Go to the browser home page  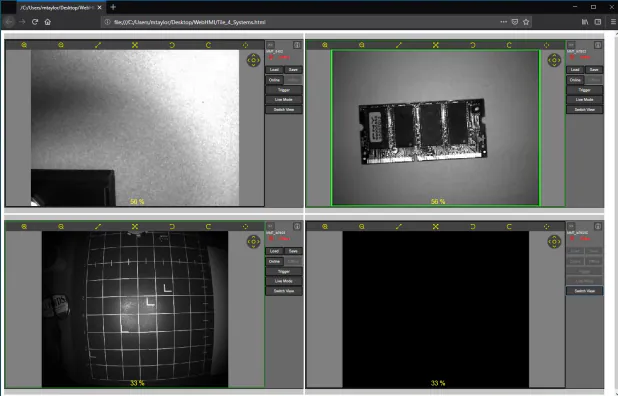coord(48,22)
